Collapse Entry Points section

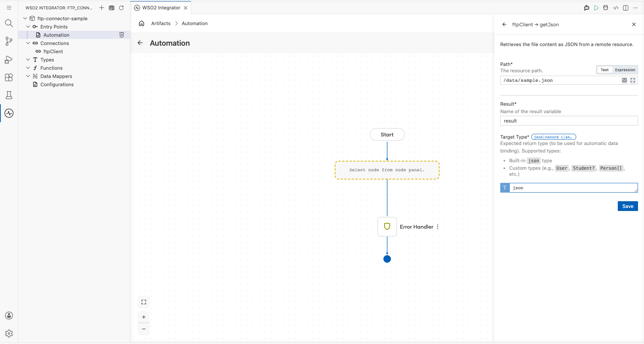(x=28, y=27)
